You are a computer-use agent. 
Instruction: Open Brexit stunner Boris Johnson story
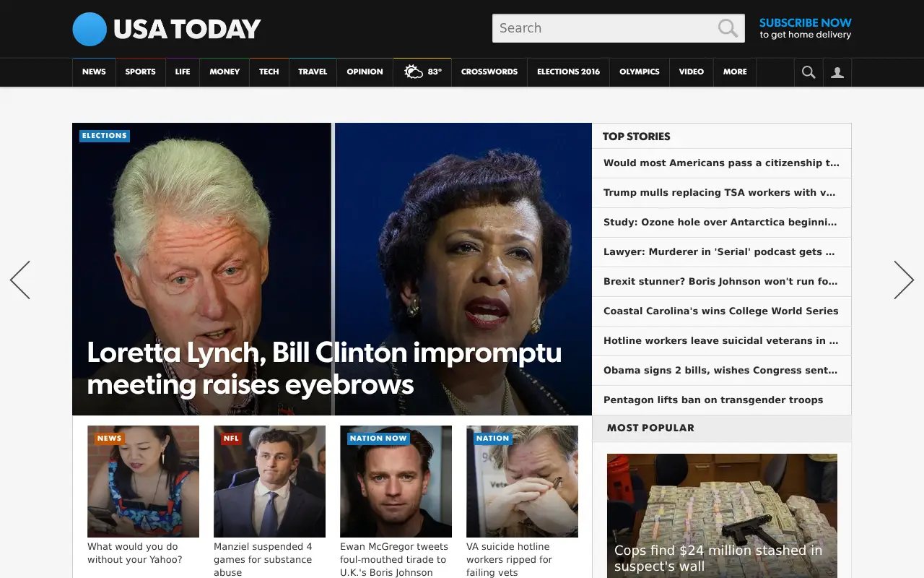click(x=722, y=282)
